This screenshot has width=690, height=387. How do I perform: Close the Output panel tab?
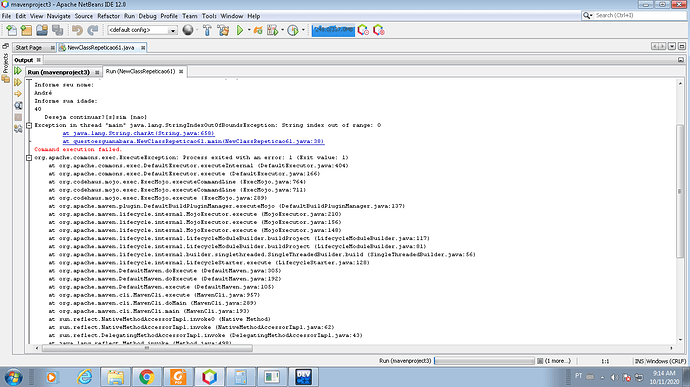click(x=39, y=60)
